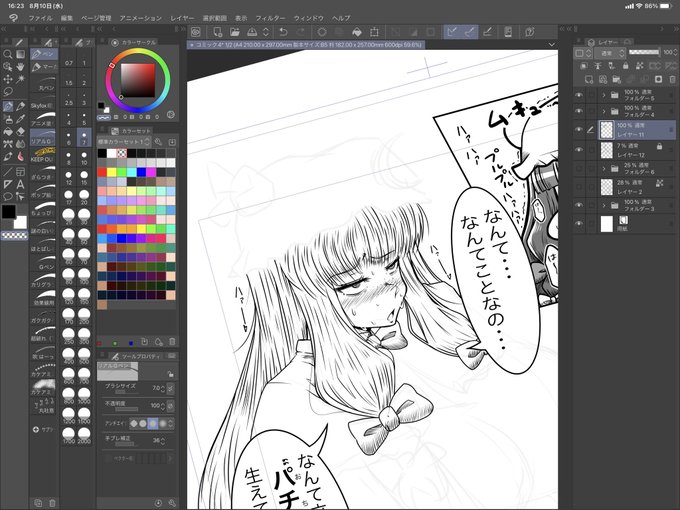Click the help question icon in command bar

click(529, 32)
